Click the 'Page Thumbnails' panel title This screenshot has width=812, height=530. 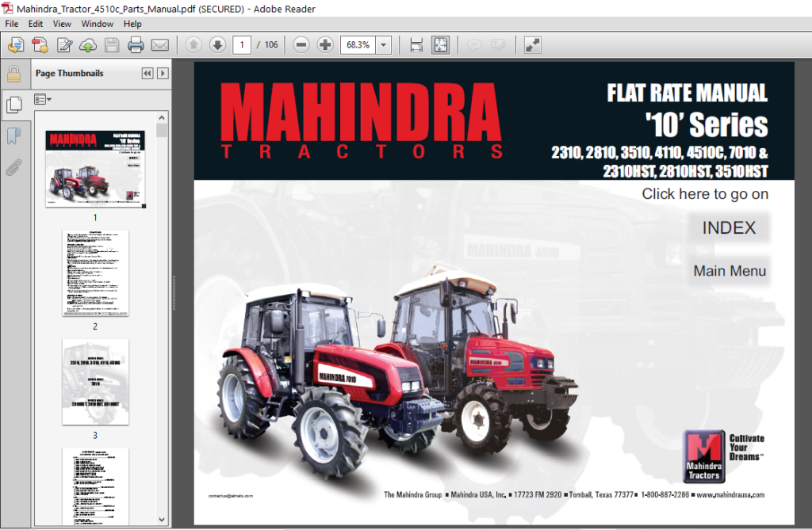pyautogui.click(x=70, y=74)
